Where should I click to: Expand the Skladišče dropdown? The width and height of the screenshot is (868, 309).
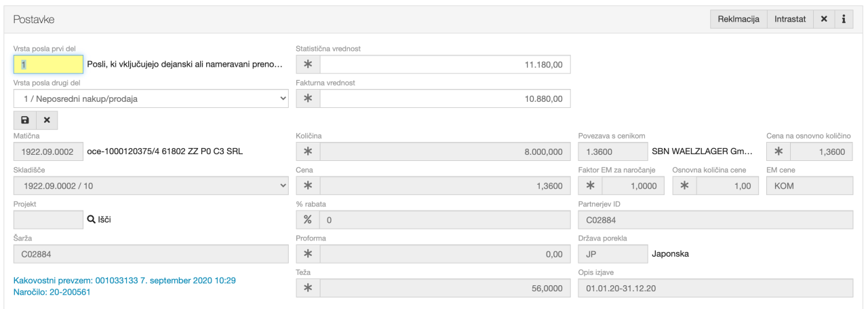point(151,185)
